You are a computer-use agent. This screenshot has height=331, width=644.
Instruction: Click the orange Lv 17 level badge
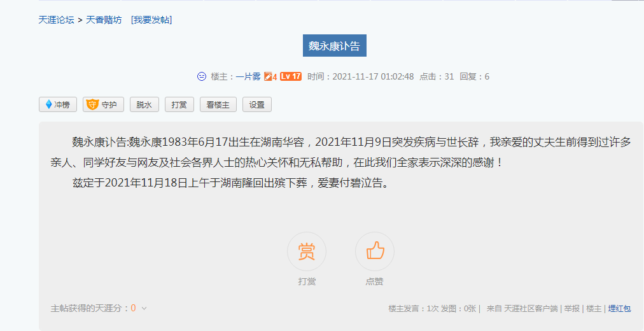(x=291, y=76)
